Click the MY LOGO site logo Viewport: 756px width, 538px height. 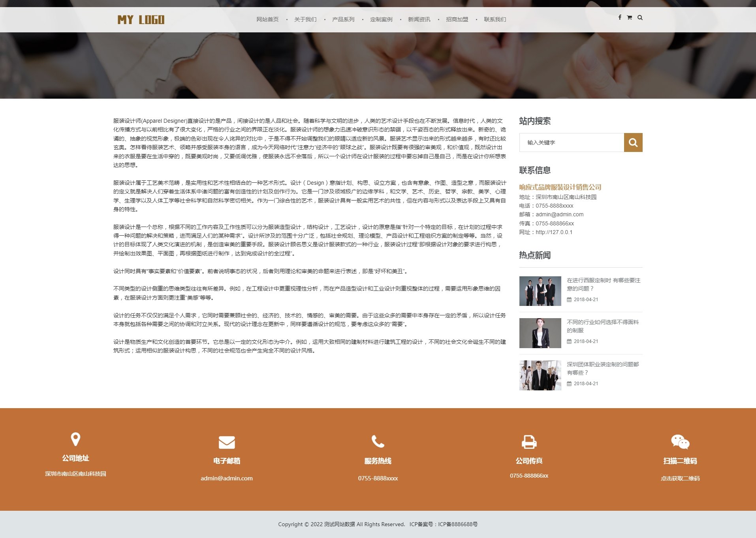point(141,19)
